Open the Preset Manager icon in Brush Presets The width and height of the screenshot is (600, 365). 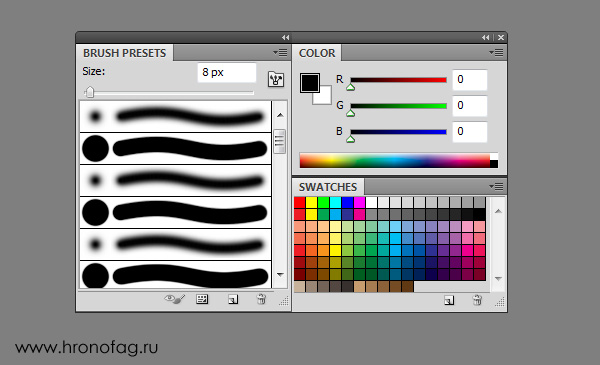(202, 299)
